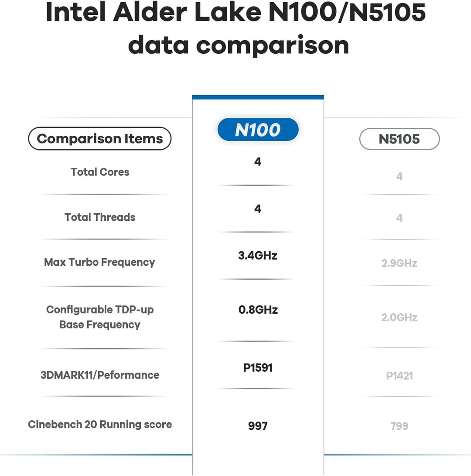Click the N5105 2.9GHz value

[x=399, y=263]
